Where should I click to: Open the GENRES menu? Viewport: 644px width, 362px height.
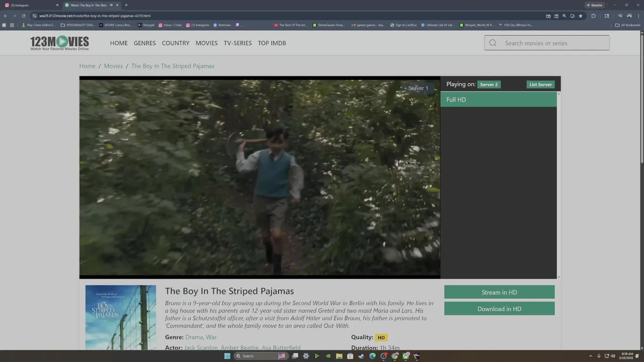coord(145,43)
